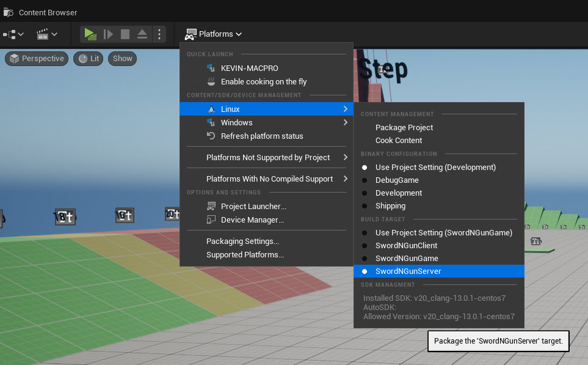Click the Step text actor in viewport
The image size is (588, 365).
(x=382, y=70)
